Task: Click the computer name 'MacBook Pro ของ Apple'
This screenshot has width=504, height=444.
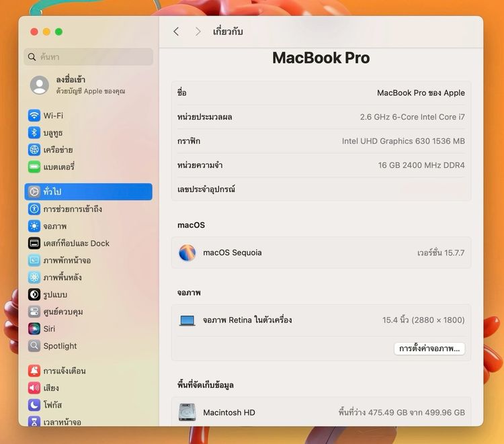Action: pos(421,93)
